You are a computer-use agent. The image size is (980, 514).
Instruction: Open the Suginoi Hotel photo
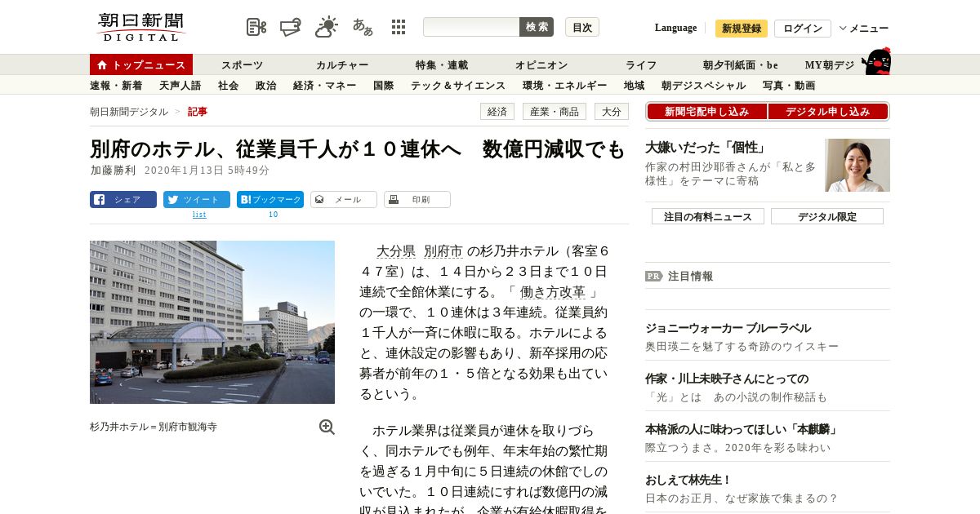[x=212, y=322]
